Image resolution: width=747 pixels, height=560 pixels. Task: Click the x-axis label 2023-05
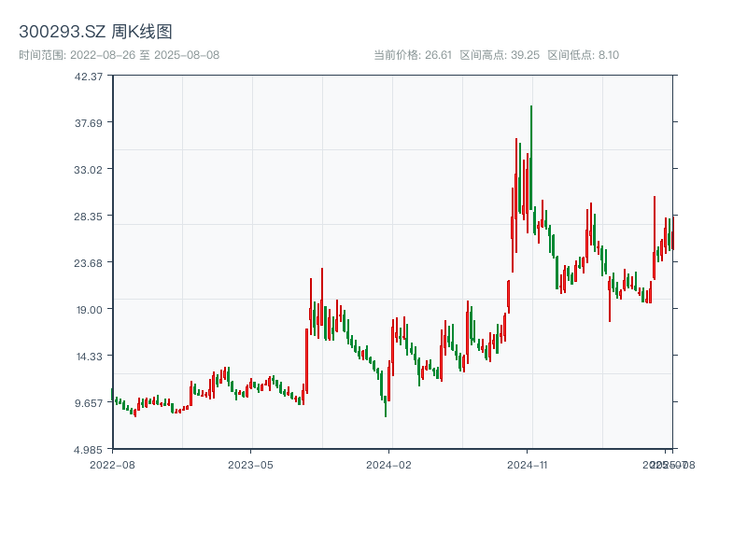click(x=250, y=465)
